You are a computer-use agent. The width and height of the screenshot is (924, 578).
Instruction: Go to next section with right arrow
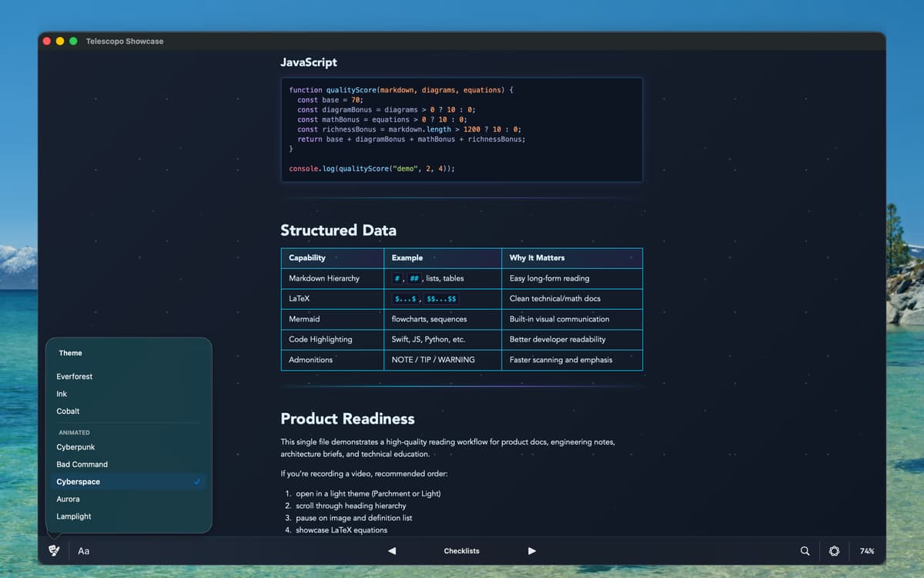(x=531, y=550)
